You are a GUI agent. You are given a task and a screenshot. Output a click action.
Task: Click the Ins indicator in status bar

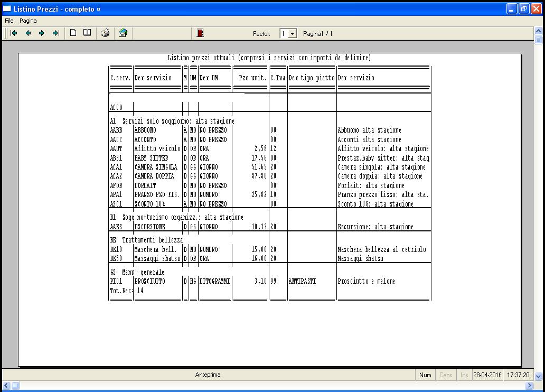(x=464, y=375)
